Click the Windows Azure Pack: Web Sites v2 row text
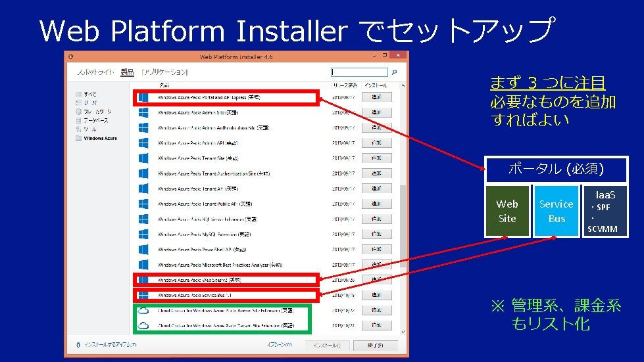This screenshot has height=362, width=644. 199,280
